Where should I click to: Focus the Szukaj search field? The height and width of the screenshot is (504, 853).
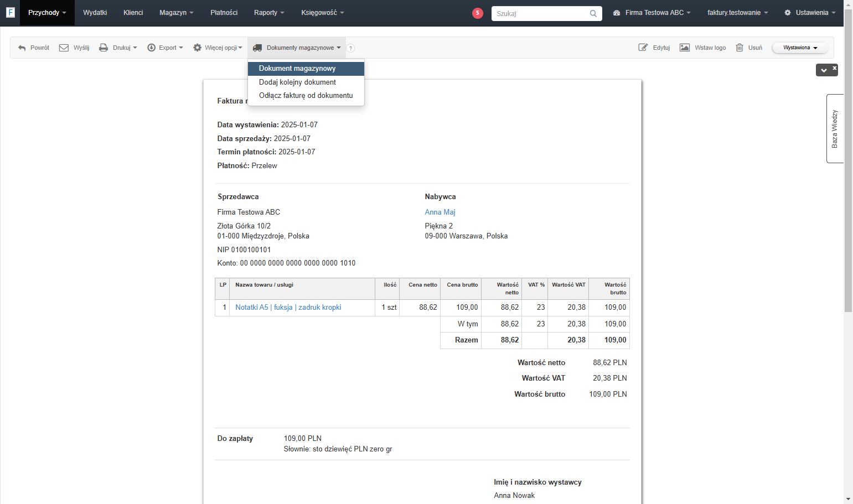click(x=541, y=13)
